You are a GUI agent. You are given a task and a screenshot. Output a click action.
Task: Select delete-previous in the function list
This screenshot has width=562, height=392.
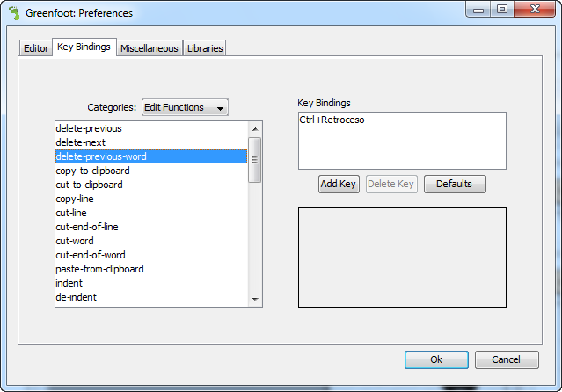point(151,128)
